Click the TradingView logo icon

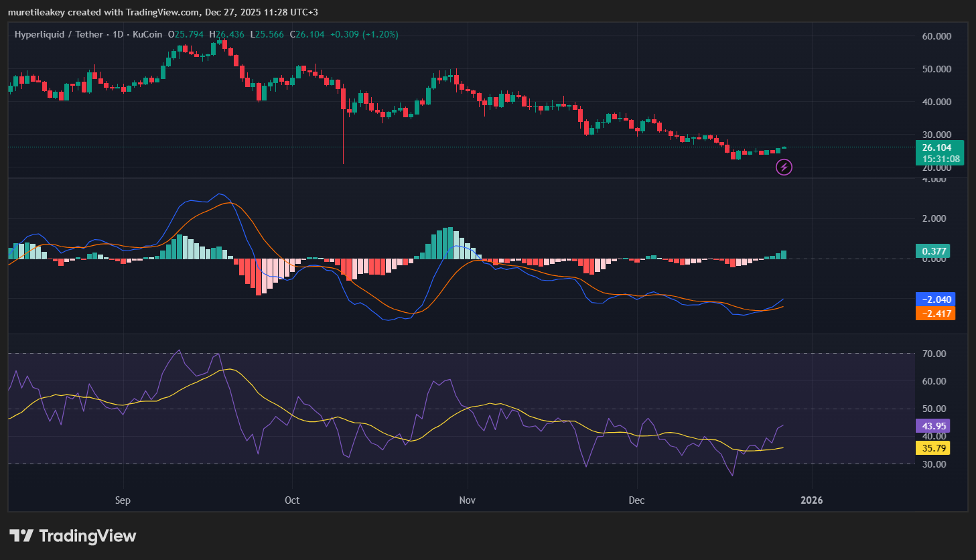click(x=21, y=536)
